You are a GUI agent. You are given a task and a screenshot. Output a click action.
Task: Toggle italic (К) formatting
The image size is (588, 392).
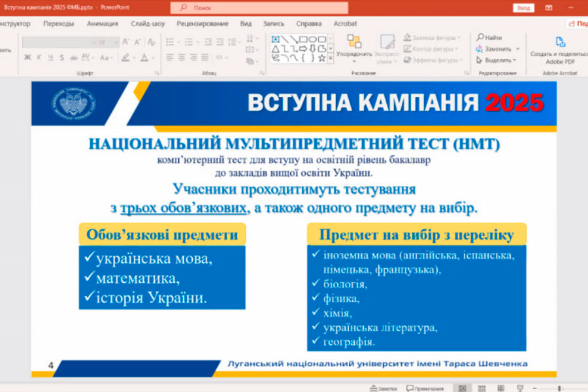coord(39,57)
